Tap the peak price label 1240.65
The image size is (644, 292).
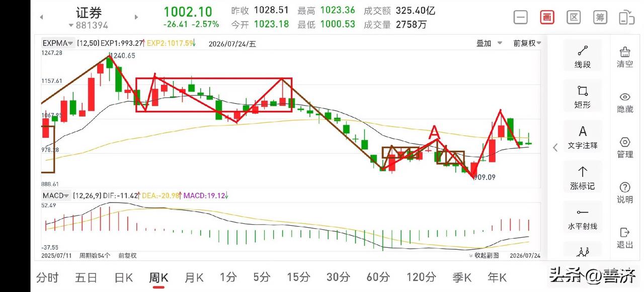(x=122, y=56)
